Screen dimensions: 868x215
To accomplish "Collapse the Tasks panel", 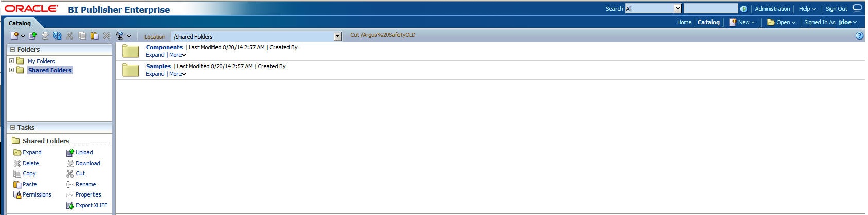I will (x=13, y=128).
